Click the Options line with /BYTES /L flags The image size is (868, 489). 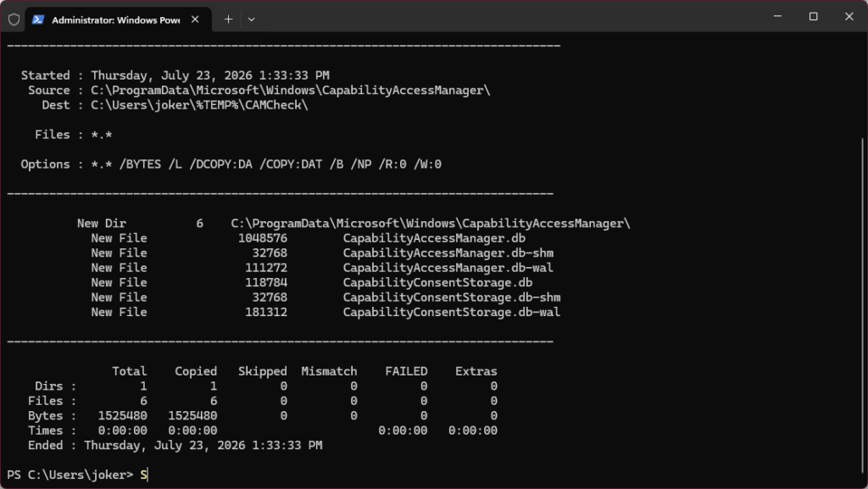231,164
